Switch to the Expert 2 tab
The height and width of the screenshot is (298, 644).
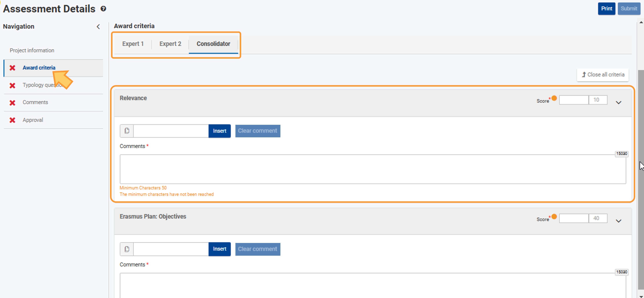point(170,44)
